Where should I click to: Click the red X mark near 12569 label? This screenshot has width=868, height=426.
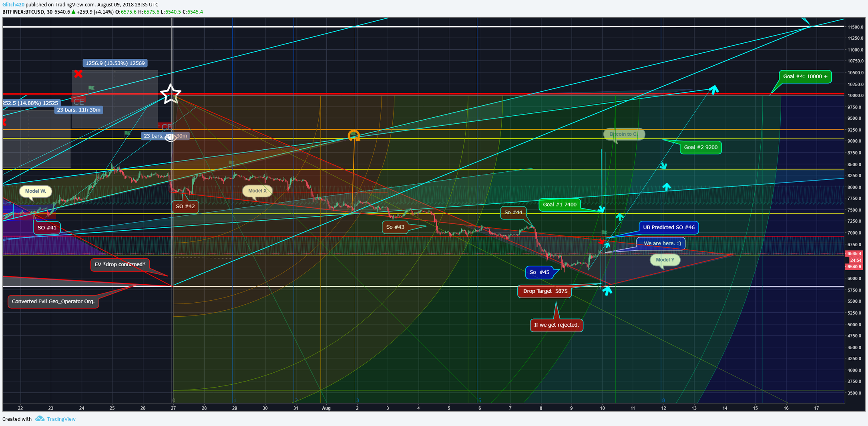coord(78,73)
